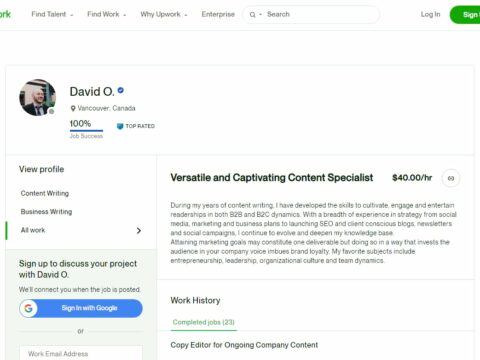
Task: Select the Content Writing profile
Action: pos(45,193)
